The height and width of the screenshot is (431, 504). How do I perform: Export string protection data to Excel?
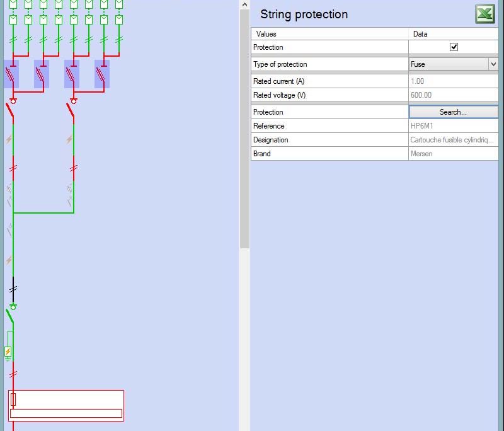[x=484, y=14]
